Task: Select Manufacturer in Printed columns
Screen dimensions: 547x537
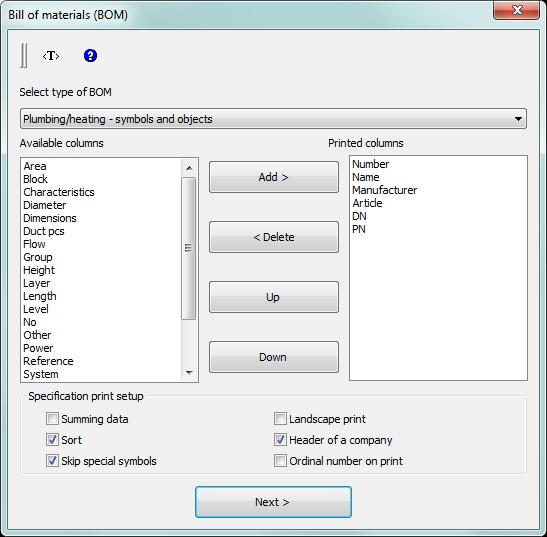Action: tap(384, 190)
